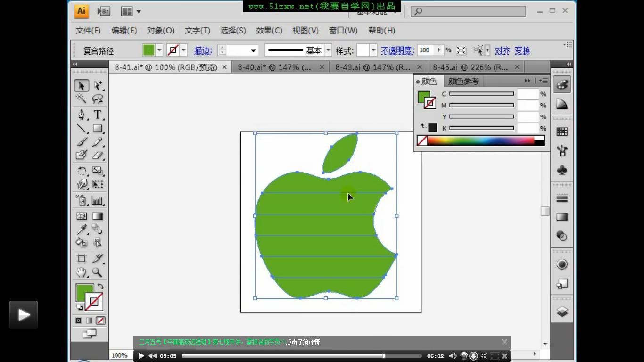Select the Pencil tool
The width and height of the screenshot is (644, 362).
click(x=98, y=141)
